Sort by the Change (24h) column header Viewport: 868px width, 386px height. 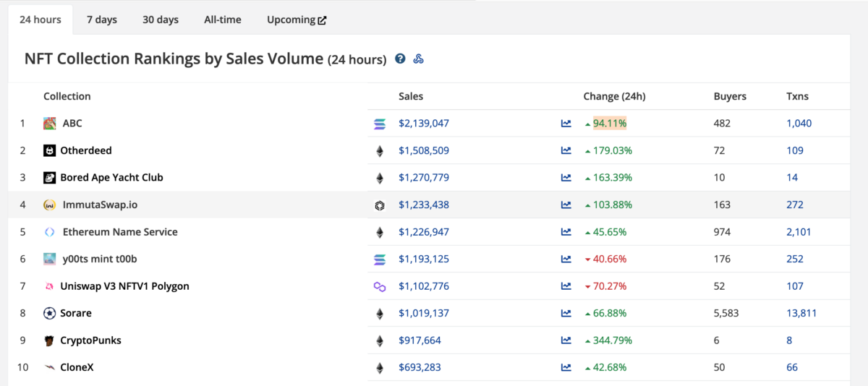click(x=614, y=96)
